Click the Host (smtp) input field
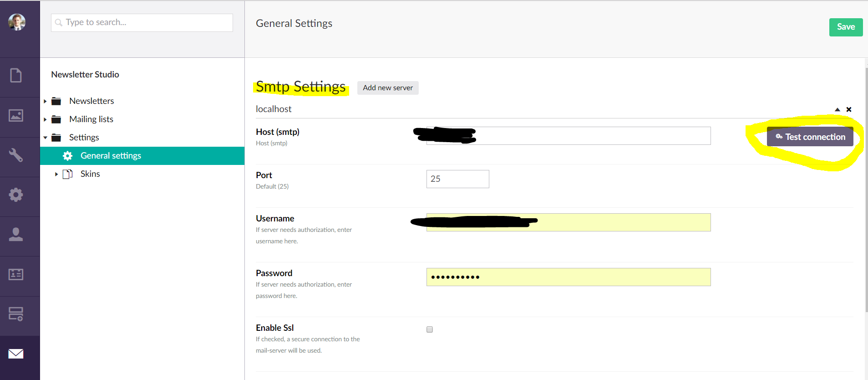This screenshot has width=868, height=380. pyautogui.click(x=569, y=136)
